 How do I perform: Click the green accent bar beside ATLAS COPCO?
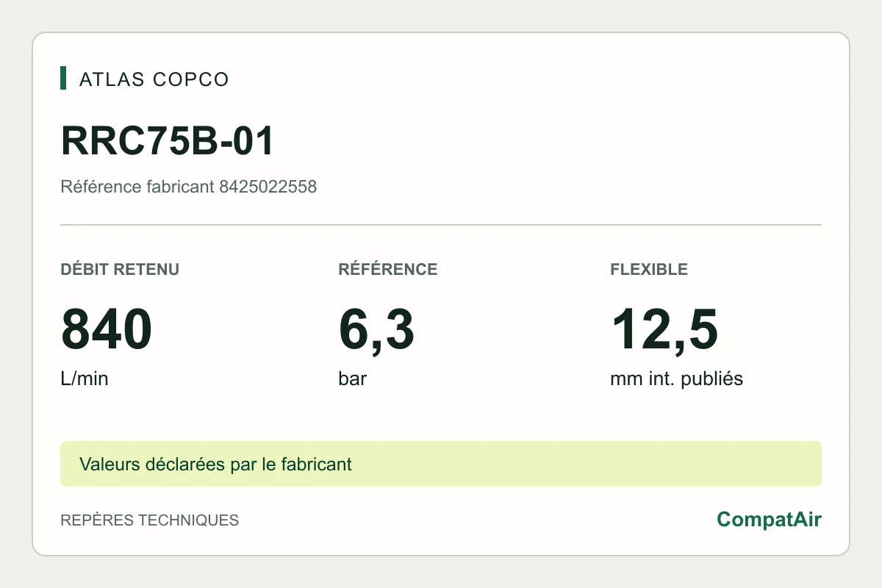point(63,78)
